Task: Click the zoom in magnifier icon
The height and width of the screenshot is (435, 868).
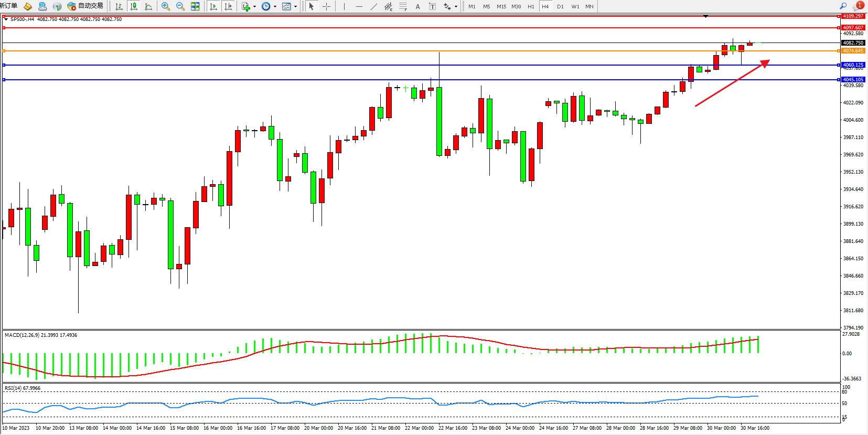Action: (166, 6)
